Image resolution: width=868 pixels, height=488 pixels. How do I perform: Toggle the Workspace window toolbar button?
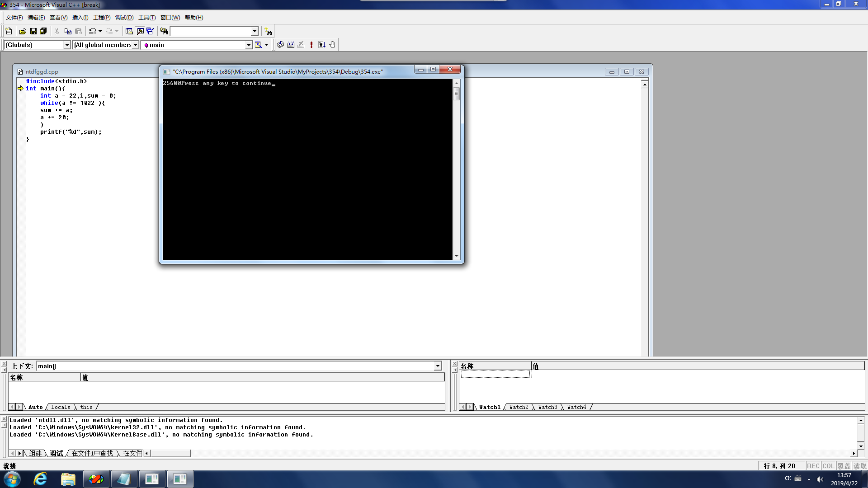point(129,31)
